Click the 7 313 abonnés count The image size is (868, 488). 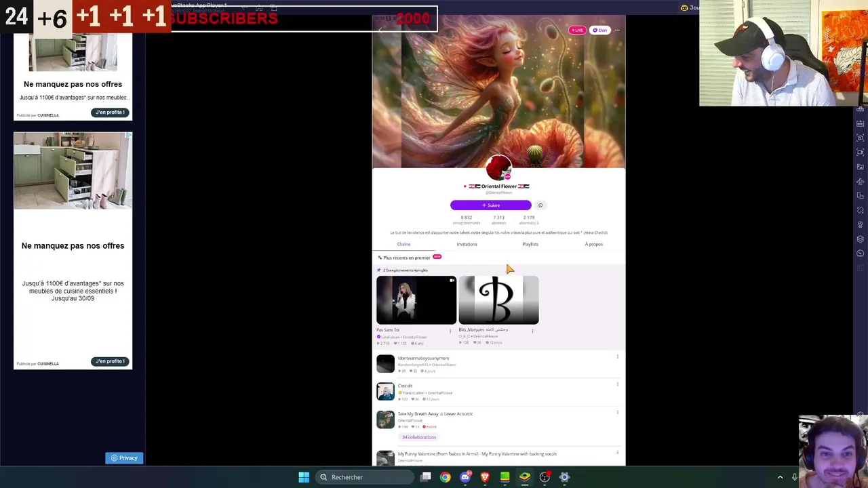point(498,220)
